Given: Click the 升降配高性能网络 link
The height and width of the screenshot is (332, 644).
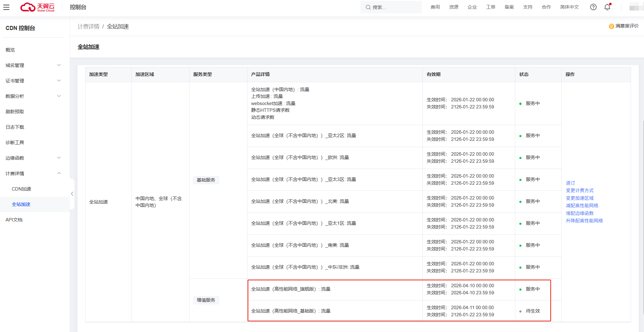Looking at the screenshot, I should point(584,221).
